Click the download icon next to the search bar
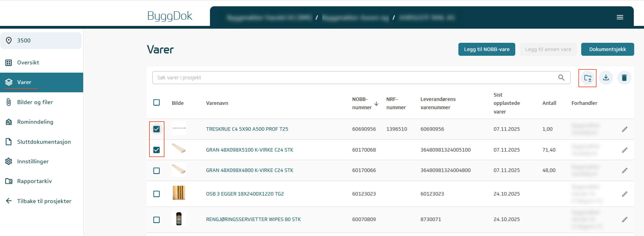 point(606,78)
